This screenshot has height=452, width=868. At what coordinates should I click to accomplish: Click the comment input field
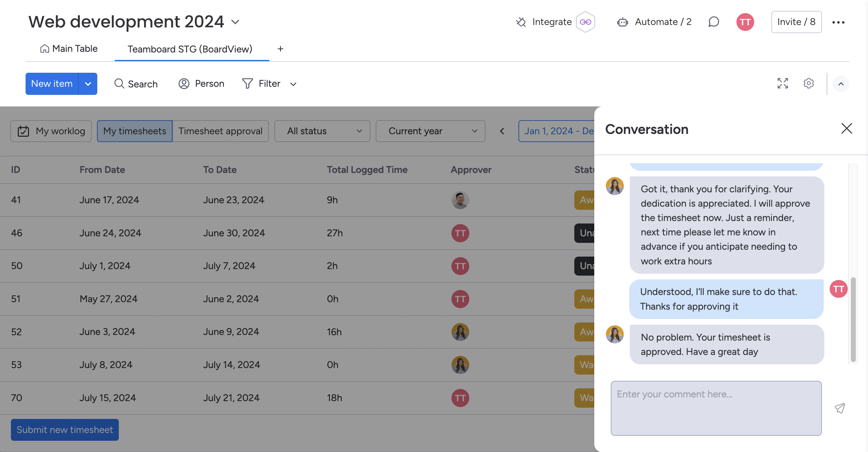(716, 408)
